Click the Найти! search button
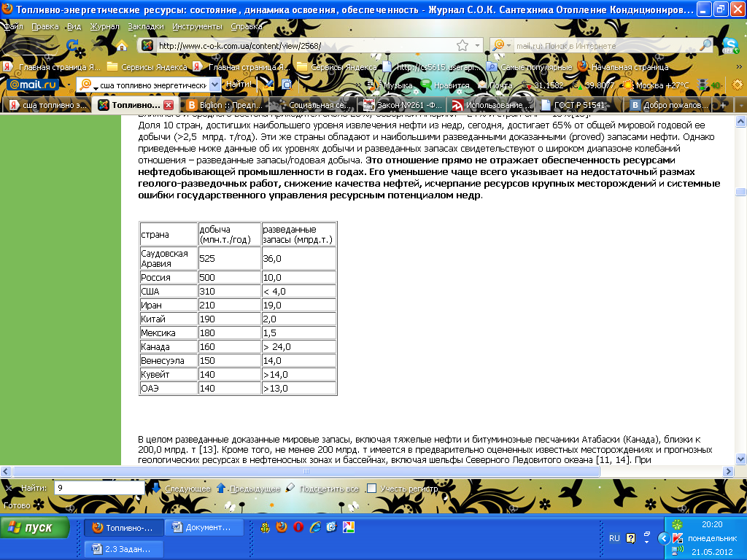Image resolution: width=747 pixels, height=560 pixels. pyautogui.click(x=239, y=85)
